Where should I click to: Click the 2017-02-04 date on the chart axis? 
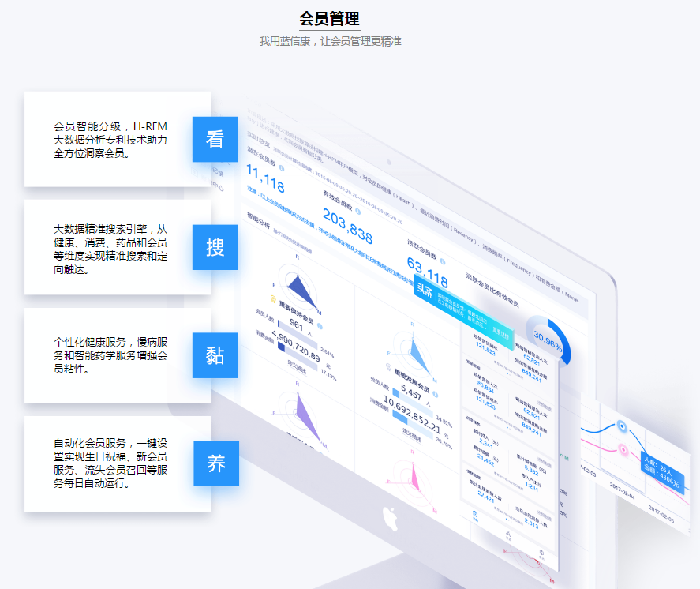click(x=623, y=491)
